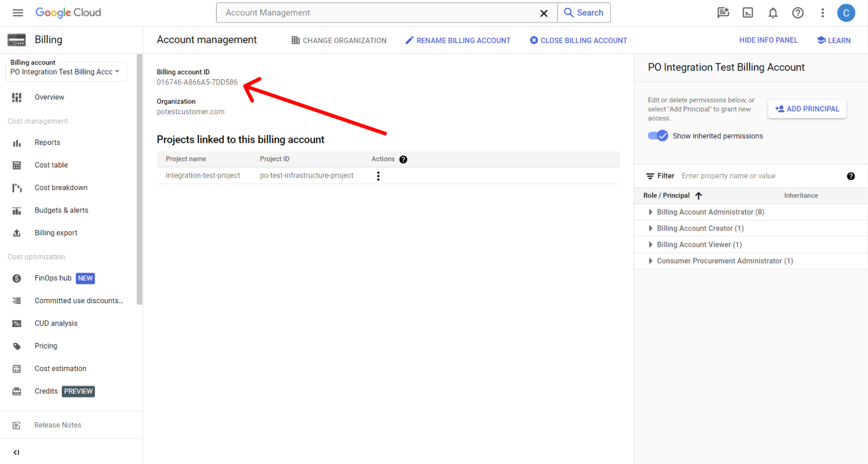Collapse the left navigation sidebar

coord(17,452)
